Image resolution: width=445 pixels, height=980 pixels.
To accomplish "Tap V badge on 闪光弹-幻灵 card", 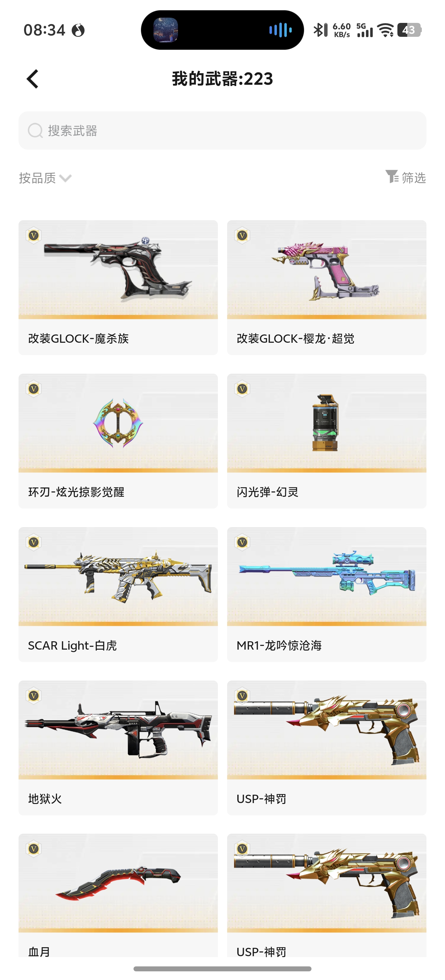I will [x=242, y=389].
